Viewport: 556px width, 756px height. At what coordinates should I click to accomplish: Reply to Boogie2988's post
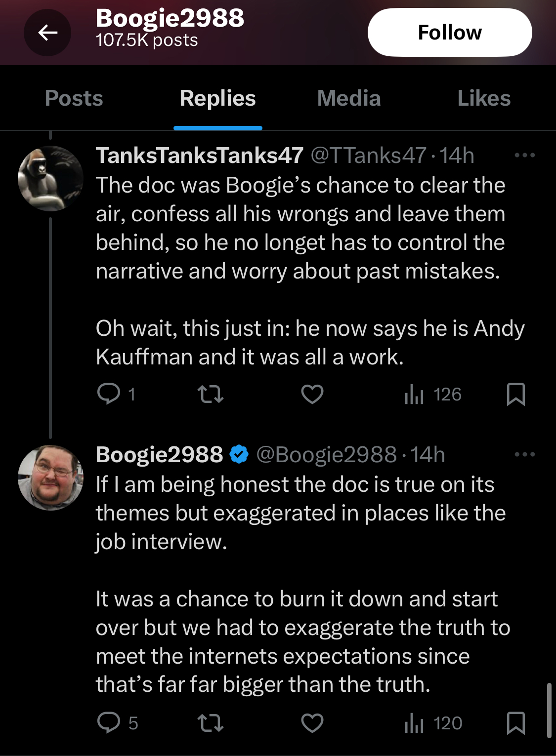pos(109,723)
